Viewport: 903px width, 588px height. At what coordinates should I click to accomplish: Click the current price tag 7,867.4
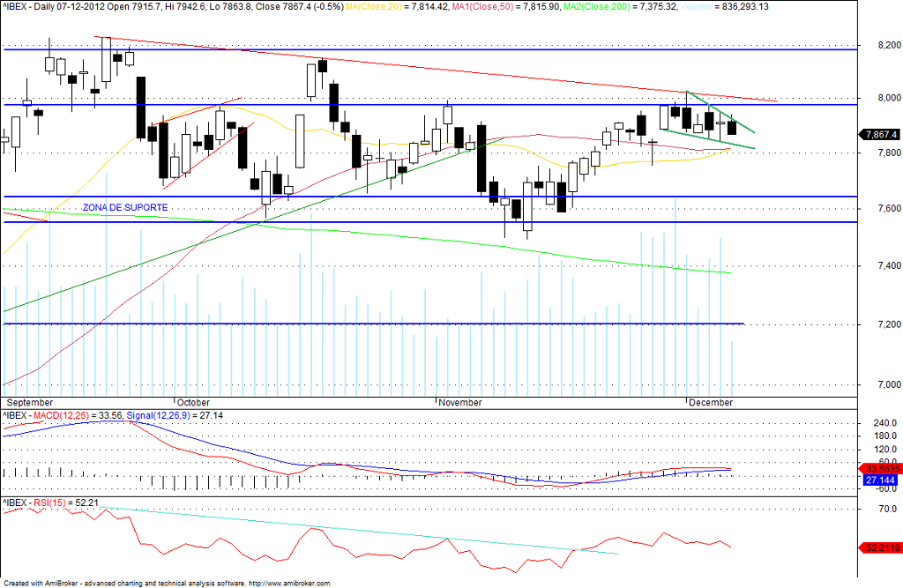881,134
